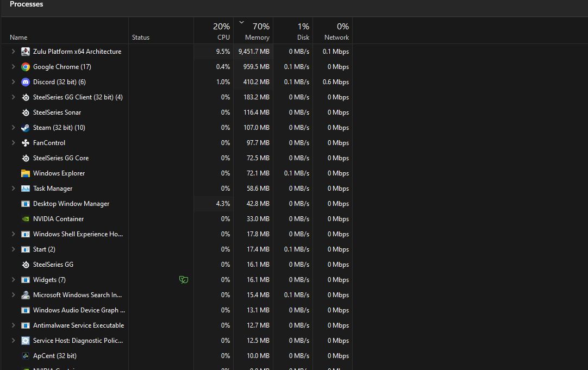Click the Zulu Platform x64 Architecture icon

pyautogui.click(x=26, y=52)
